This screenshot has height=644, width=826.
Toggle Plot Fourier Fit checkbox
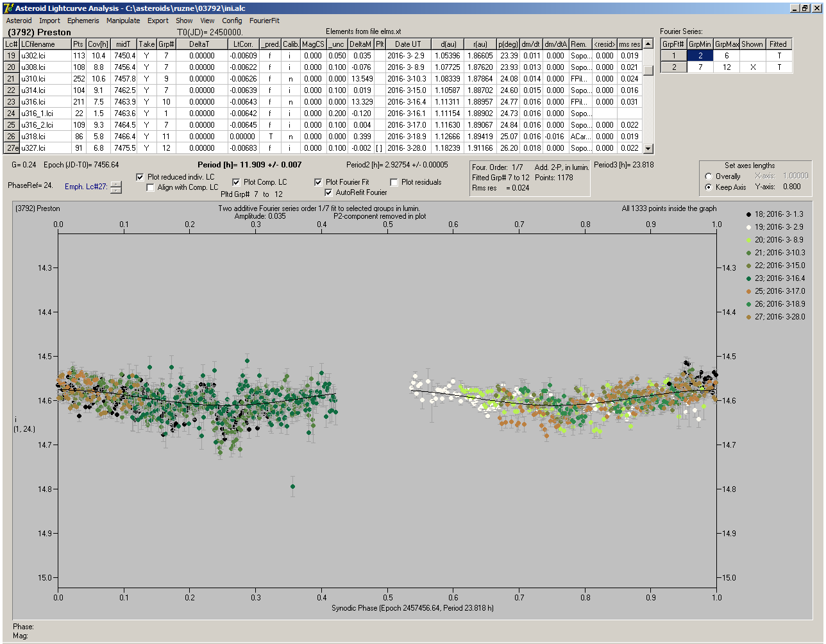pyautogui.click(x=318, y=182)
